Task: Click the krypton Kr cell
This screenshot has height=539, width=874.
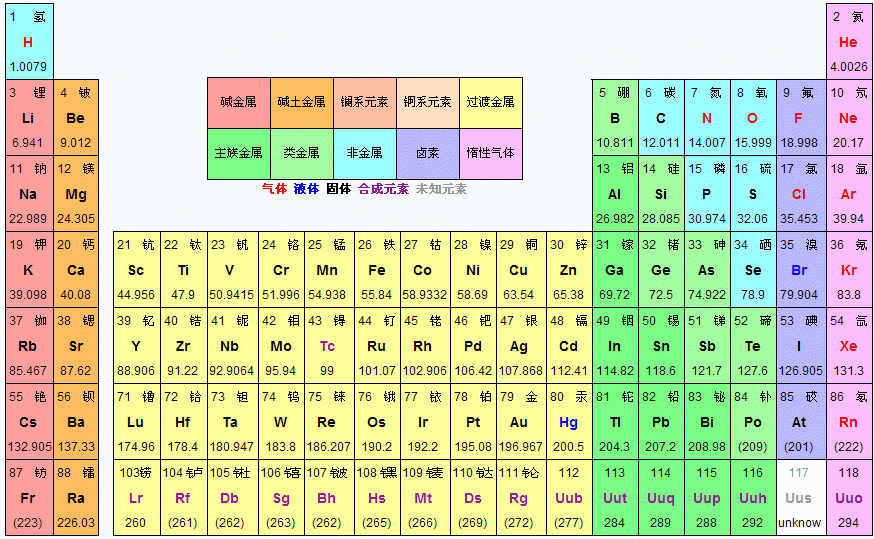Action: [849, 269]
